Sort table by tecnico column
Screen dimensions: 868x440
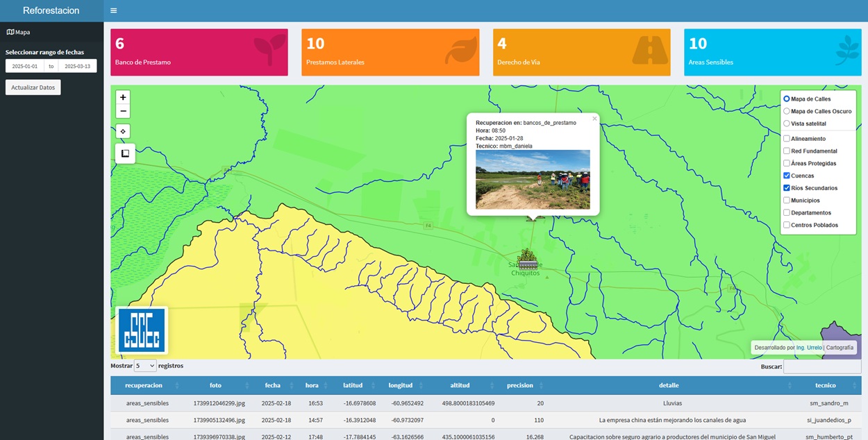(x=825, y=385)
